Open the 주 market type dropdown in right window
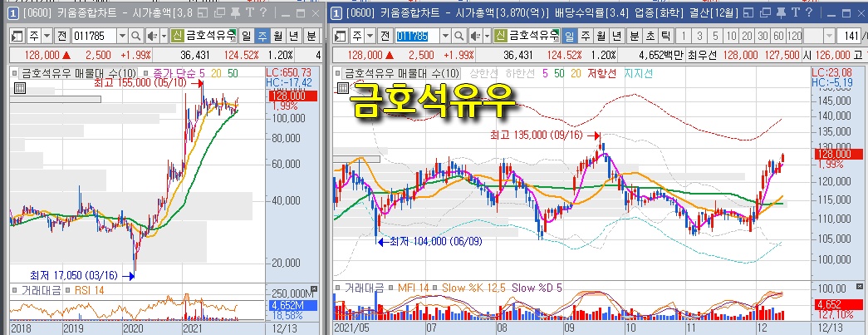 [x=370, y=37]
